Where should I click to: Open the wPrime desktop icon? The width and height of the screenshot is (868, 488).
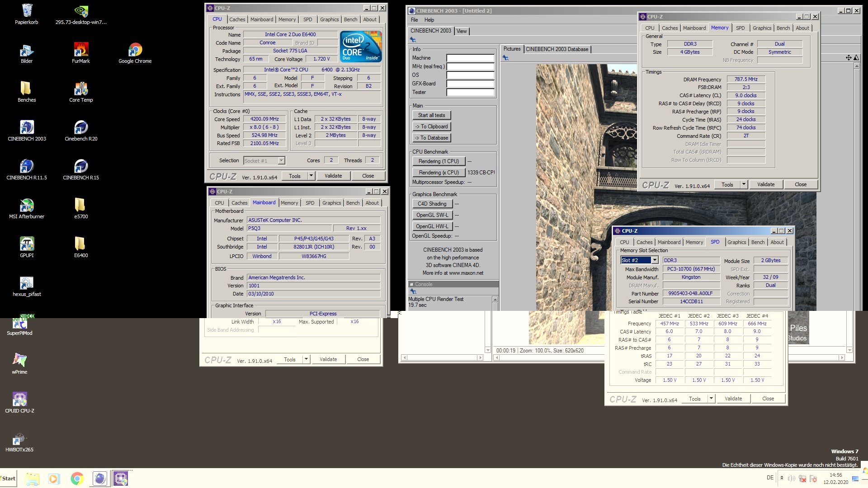19,364
